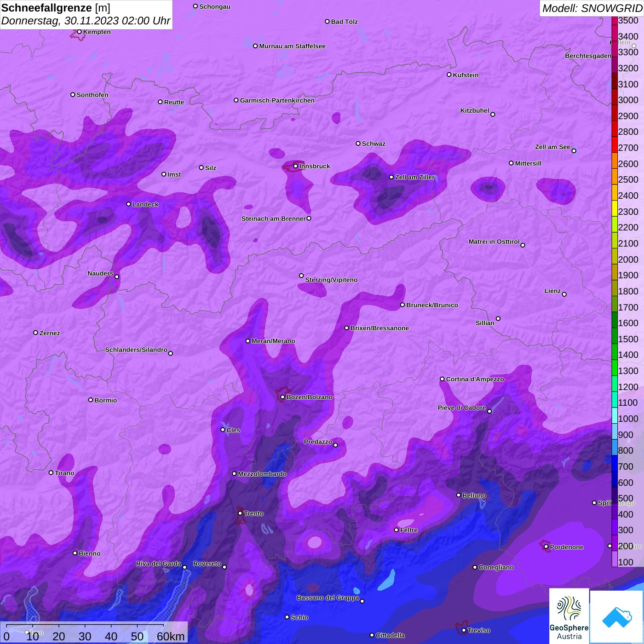Select the Lienz location dot

[564, 294]
